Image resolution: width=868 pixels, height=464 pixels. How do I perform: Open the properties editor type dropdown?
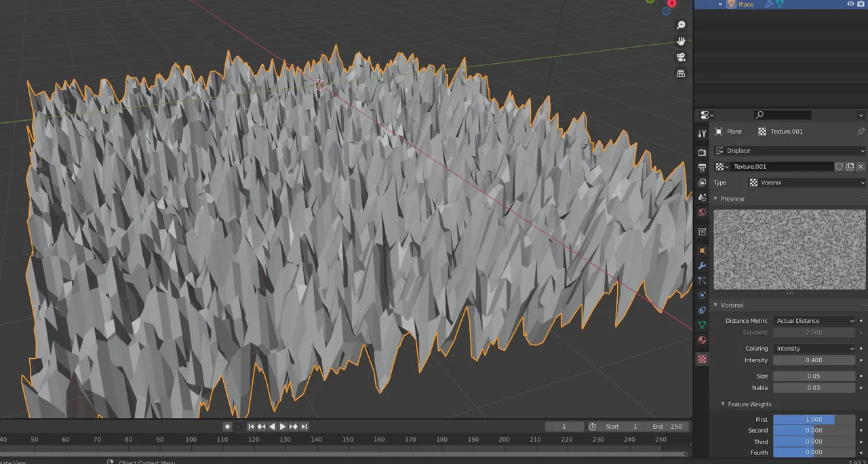tap(707, 115)
